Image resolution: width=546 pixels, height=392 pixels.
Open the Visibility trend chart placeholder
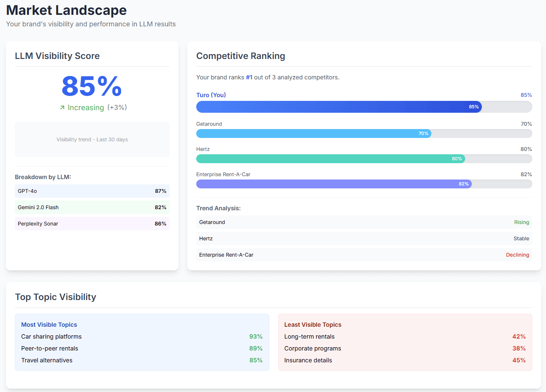click(92, 139)
